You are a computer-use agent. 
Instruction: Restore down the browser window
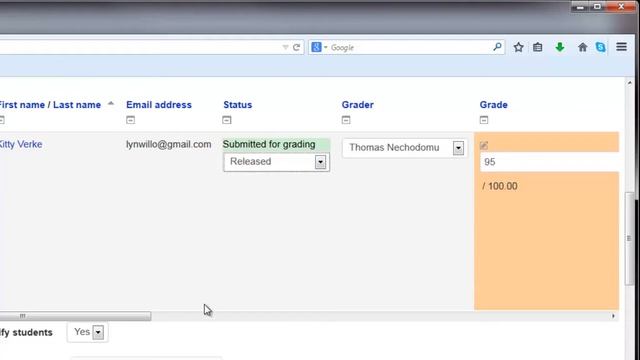point(597,7)
